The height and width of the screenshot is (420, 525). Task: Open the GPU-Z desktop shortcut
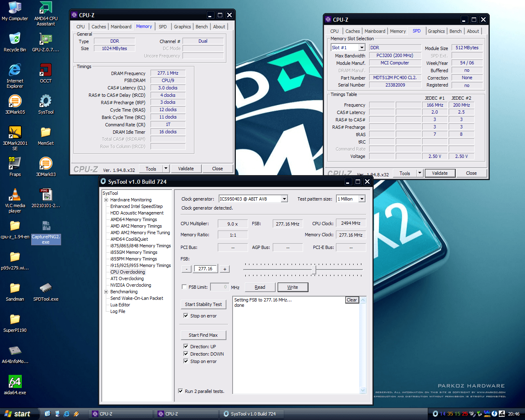click(x=46, y=43)
